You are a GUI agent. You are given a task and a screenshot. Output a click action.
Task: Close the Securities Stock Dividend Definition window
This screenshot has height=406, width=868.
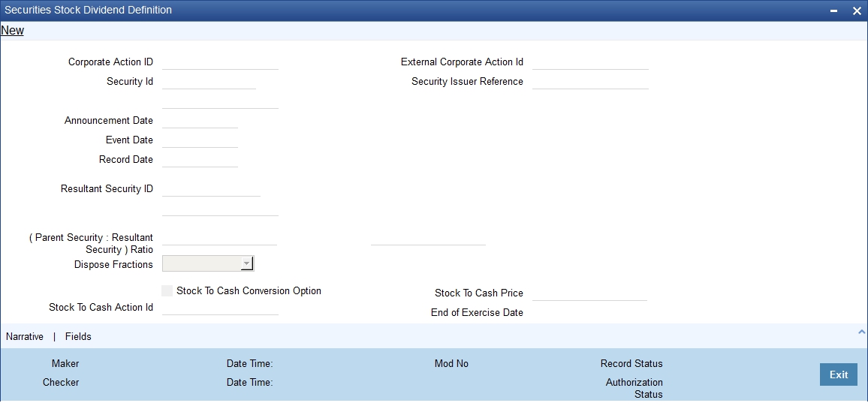(857, 11)
